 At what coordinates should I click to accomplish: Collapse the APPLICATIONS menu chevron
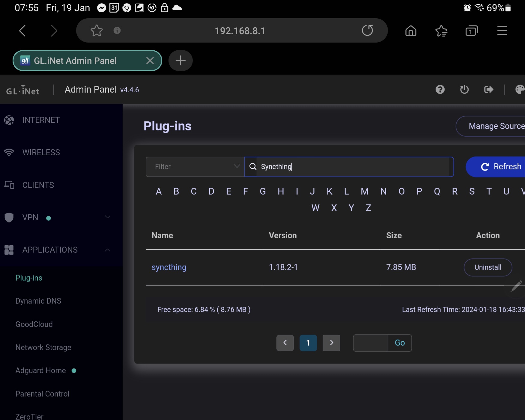click(108, 250)
